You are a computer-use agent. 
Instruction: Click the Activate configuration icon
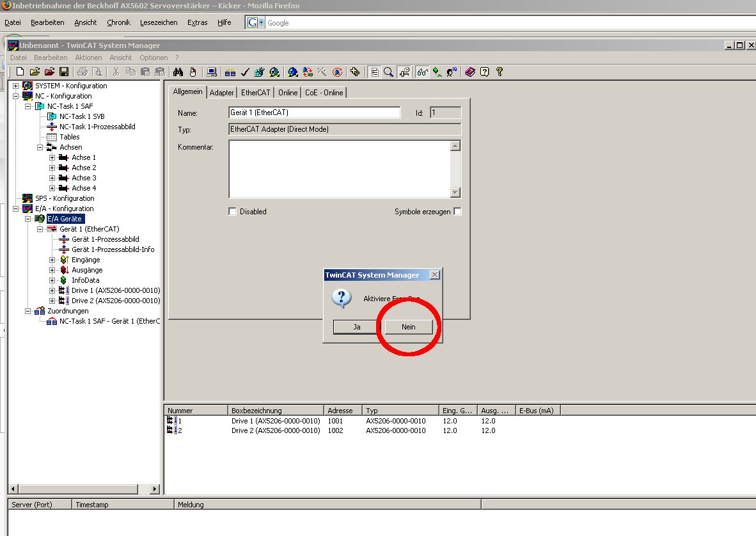(260, 72)
